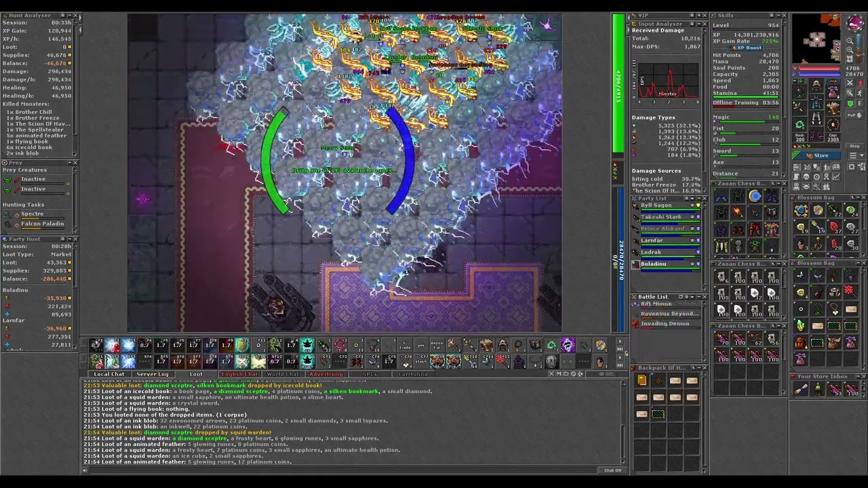
Task: Click the Stop button
Action: pyautogui.click(x=854, y=146)
